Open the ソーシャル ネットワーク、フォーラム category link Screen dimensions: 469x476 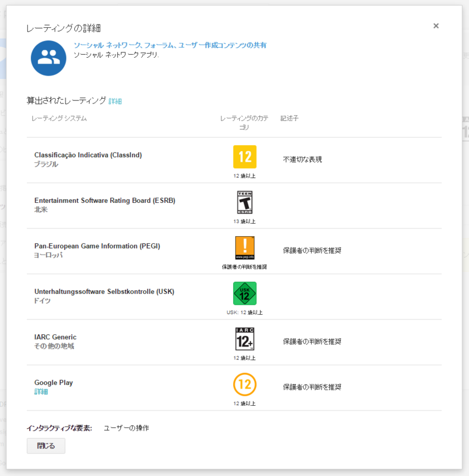tap(170, 45)
